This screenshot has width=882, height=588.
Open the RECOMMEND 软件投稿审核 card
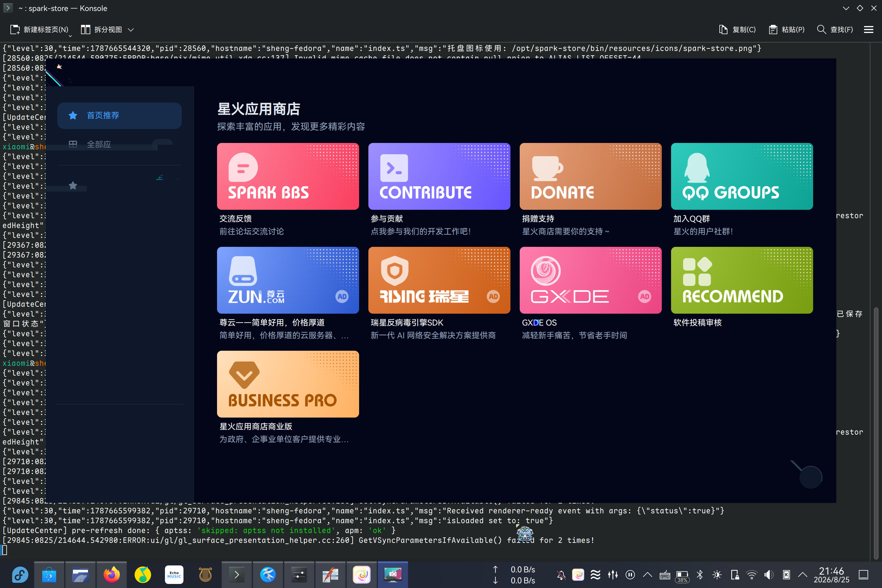(742, 287)
